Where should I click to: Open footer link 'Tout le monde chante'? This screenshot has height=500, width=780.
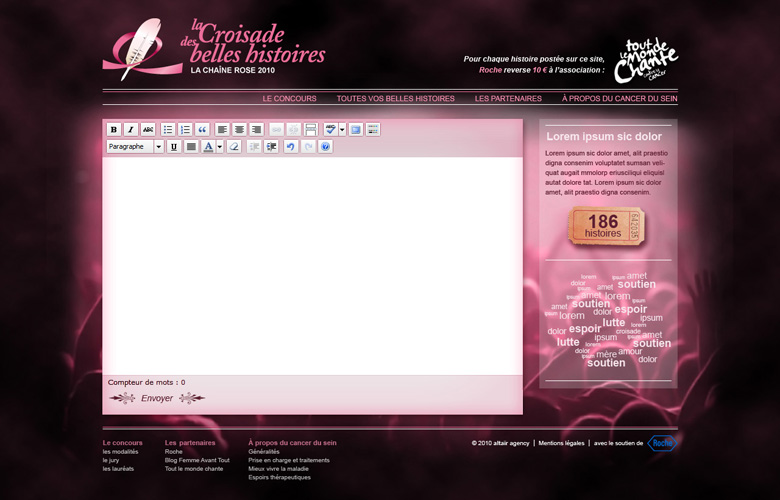194,469
